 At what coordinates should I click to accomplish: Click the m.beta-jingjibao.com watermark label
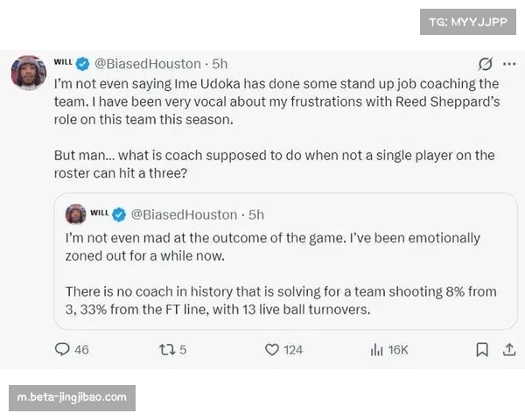click(73, 397)
